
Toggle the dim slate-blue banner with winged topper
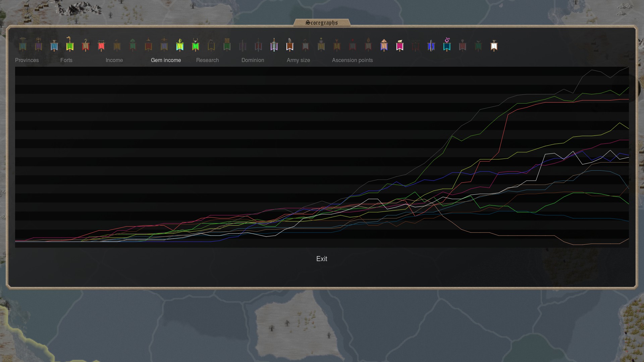(164, 44)
